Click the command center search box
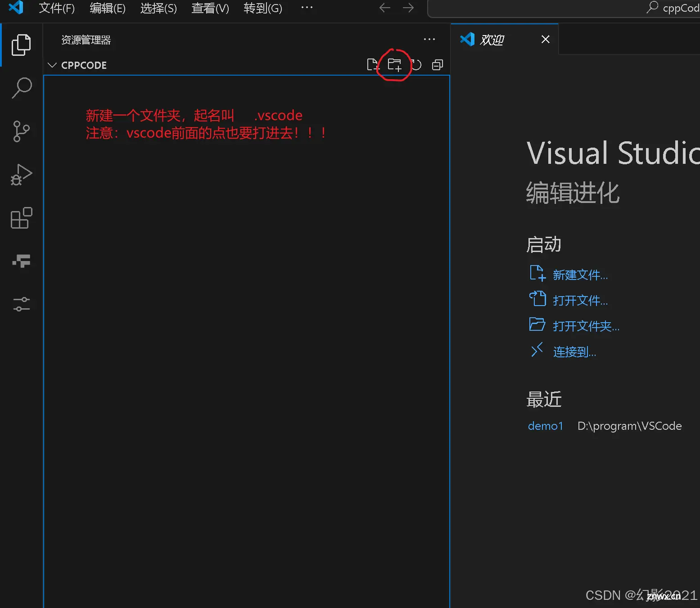This screenshot has height=608, width=700. point(564,8)
